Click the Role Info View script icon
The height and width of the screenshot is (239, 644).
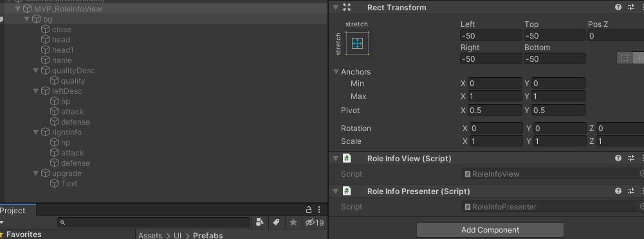coord(347,158)
